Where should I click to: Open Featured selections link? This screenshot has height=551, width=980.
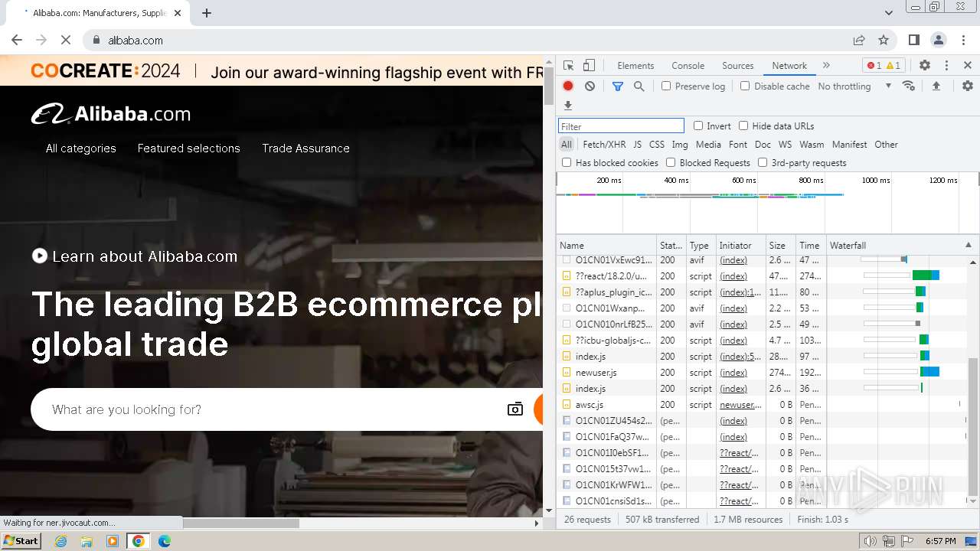pyautogui.click(x=189, y=148)
